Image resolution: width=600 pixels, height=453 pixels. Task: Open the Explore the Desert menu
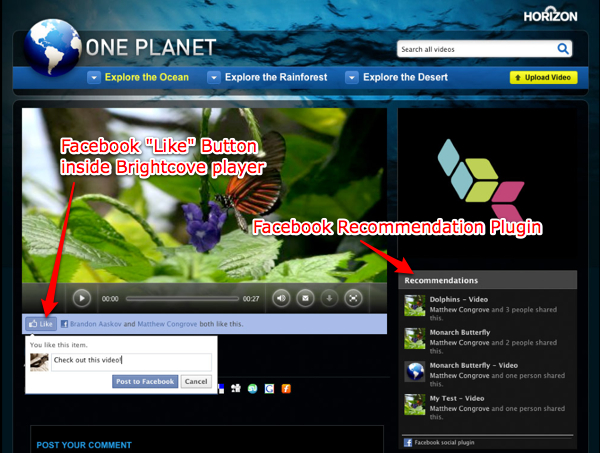406,77
